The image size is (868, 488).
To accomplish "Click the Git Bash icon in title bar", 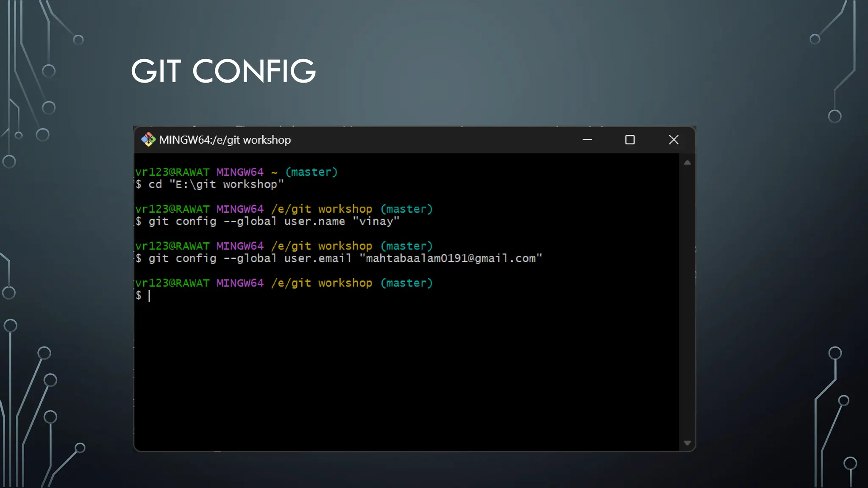I will (148, 139).
